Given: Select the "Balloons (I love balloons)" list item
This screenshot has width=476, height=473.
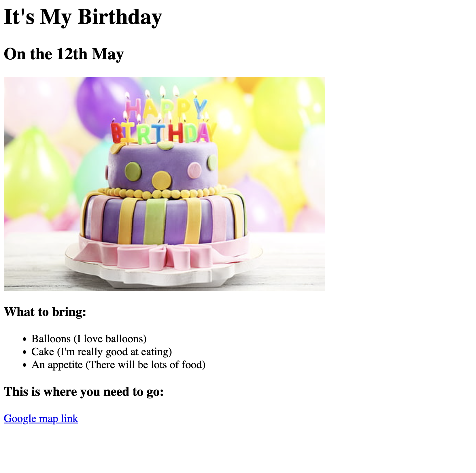Looking at the screenshot, I should [89, 339].
